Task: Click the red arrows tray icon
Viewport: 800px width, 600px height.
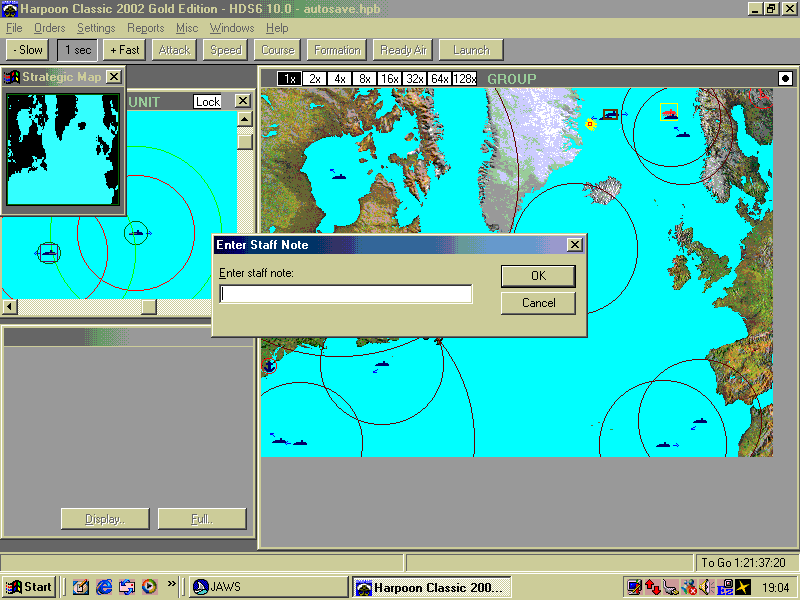Action: coord(653,588)
